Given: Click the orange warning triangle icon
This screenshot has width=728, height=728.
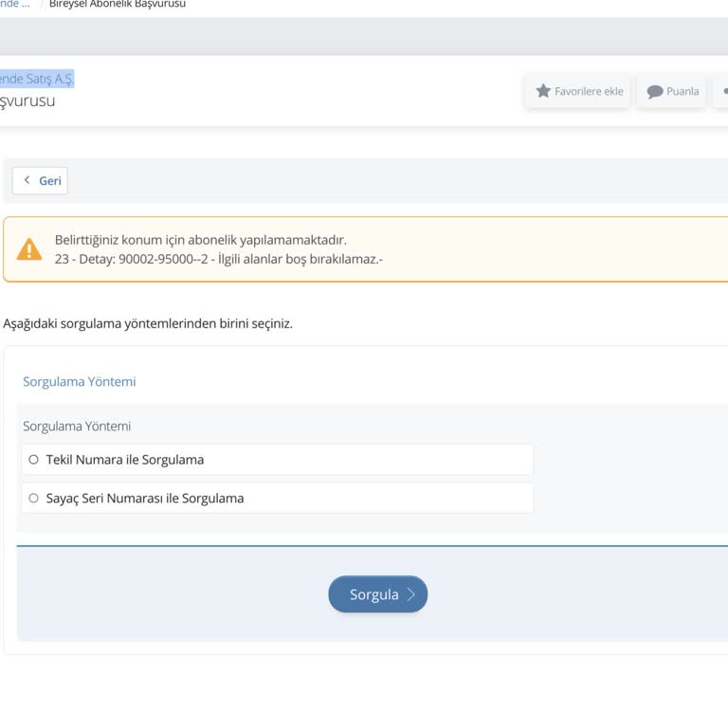Looking at the screenshot, I should [x=29, y=249].
